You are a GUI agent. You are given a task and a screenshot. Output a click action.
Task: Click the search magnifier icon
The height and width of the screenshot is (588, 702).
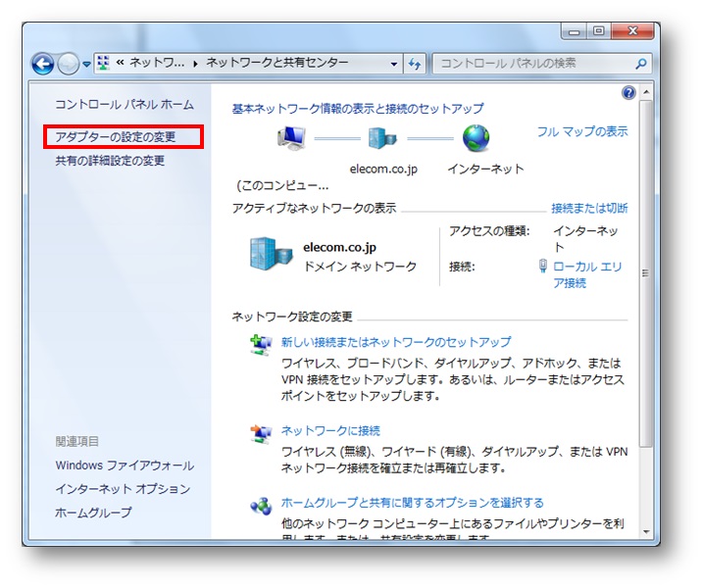(x=641, y=64)
